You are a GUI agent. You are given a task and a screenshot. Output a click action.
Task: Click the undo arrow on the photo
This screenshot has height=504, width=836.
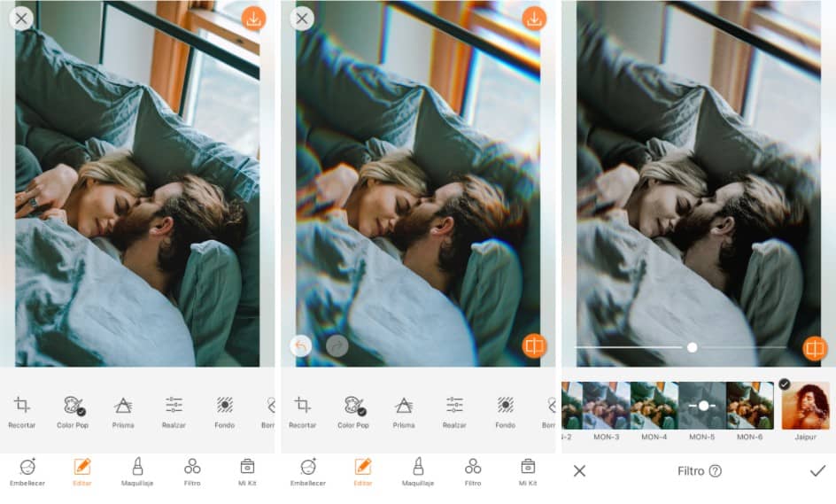tap(301, 345)
